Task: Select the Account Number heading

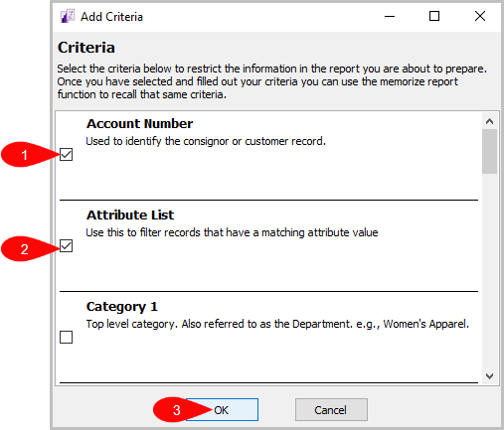Action: click(x=139, y=124)
